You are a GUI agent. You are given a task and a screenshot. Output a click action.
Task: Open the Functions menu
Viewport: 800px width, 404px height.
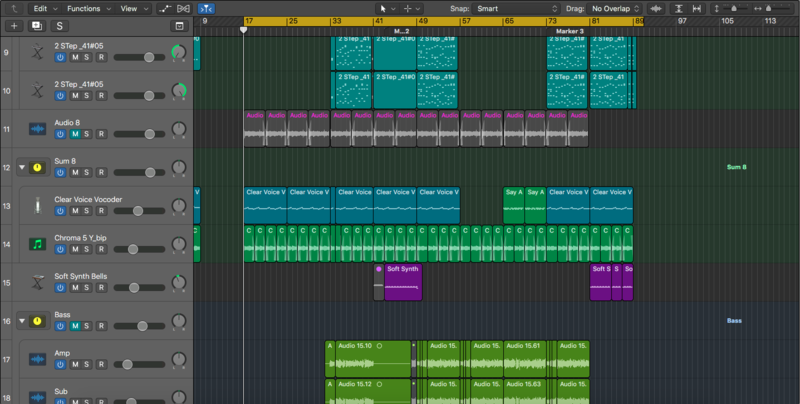(x=85, y=8)
